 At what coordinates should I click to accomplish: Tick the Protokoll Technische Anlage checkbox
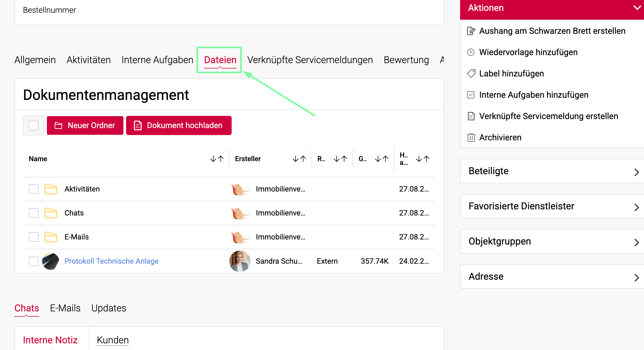pyautogui.click(x=34, y=261)
